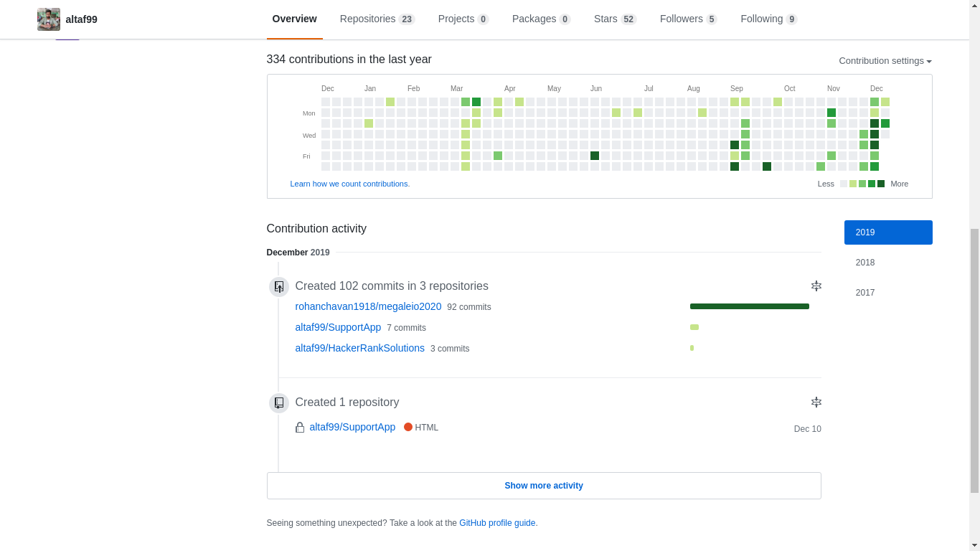
Task: Click Learn how we count contributions link
Action: pyautogui.click(x=350, y=184)
